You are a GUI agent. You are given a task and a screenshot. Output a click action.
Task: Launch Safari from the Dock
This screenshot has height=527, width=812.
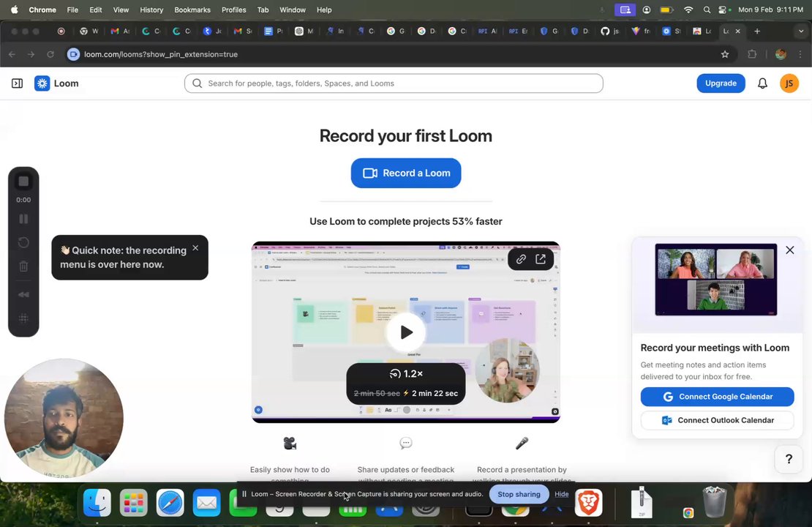(170, 503)
